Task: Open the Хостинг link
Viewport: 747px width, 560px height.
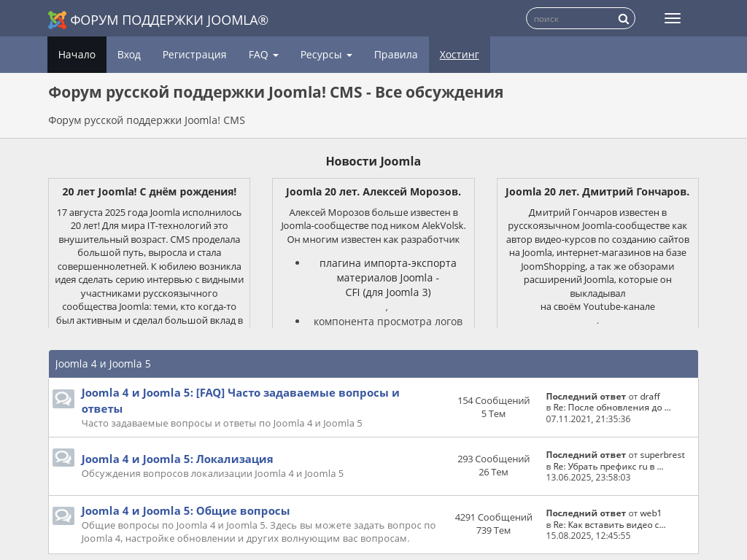Action: coord(459,55)
